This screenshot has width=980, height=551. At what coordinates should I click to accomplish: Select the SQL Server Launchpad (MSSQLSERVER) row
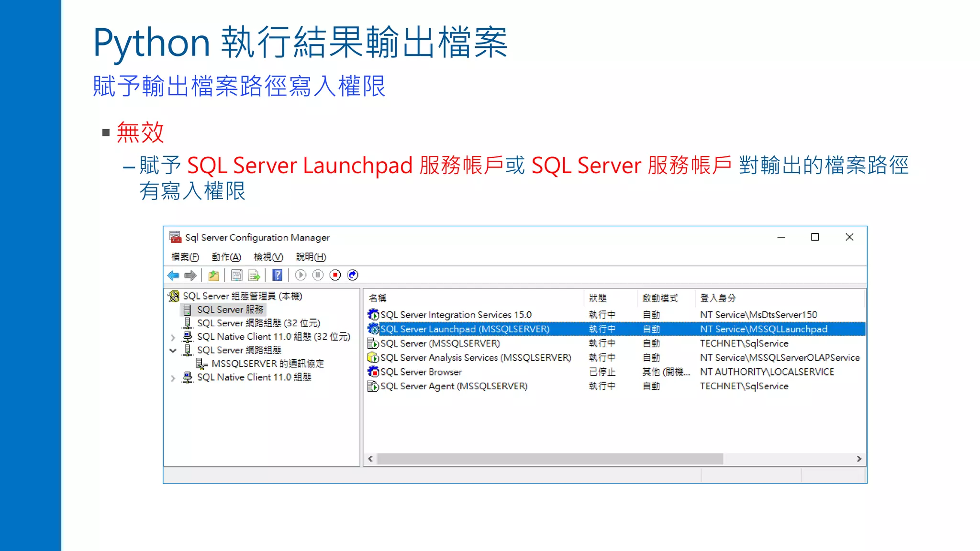coord(616,329)
